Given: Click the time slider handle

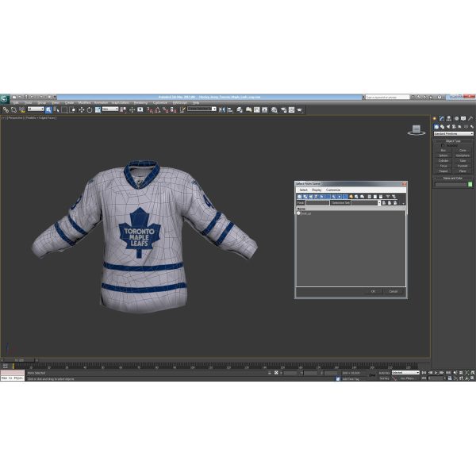Looking at the screenshot, I should [19, 360].
